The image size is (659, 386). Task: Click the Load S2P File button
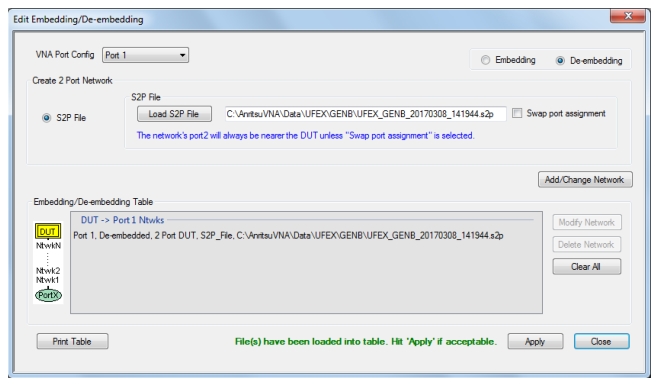pyautogui.click(x=174, y=114)
